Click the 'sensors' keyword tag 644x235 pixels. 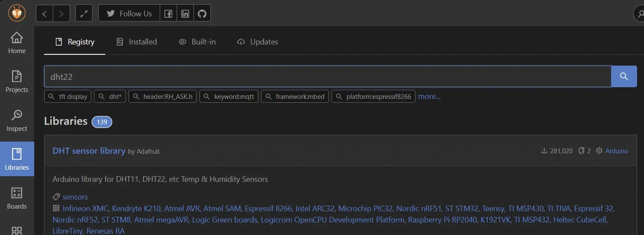tap(75, 197)
